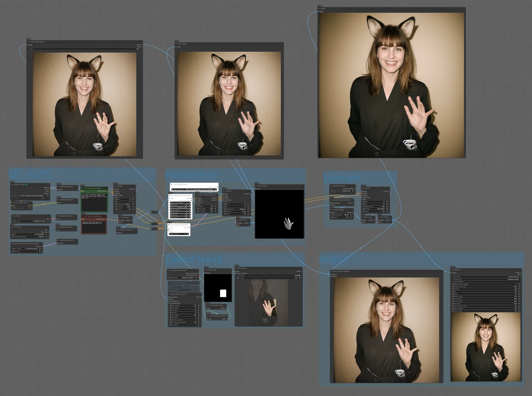Open control_net_name dropdown in Load ControlNet Model
The image size is (532, 396).
194,189
